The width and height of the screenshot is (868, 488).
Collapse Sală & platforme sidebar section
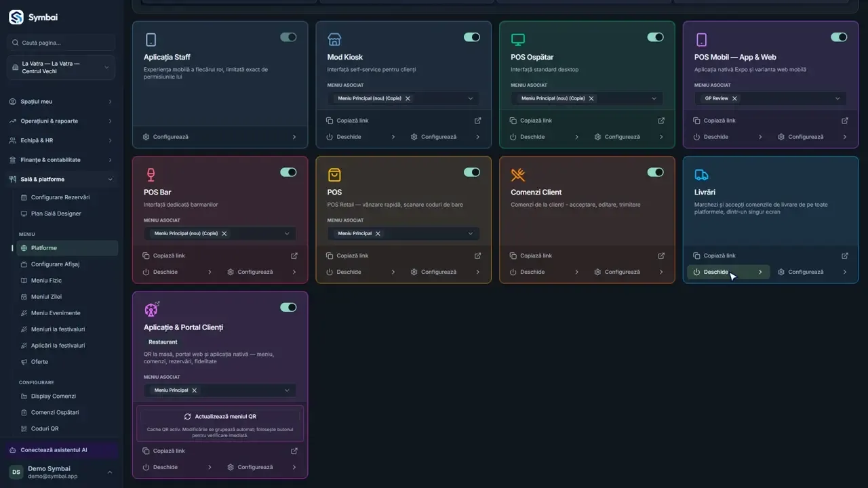click(x=61, y=180)
